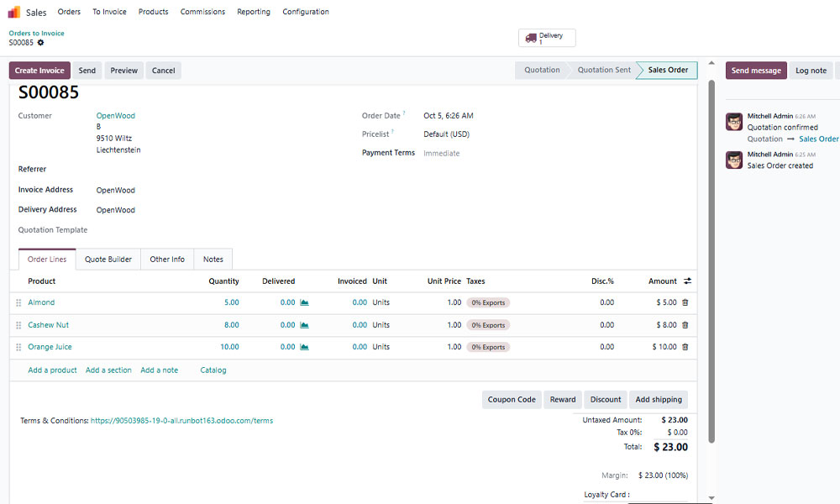Open optional columns settings in Amount header
The width and height of the screenshot is (840, 504).
pyautogui.click(x=687, y=281)
